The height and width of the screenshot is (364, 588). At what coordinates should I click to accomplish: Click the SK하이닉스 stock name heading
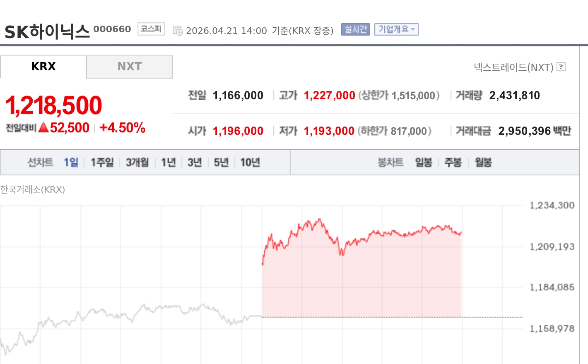[47, 31]
